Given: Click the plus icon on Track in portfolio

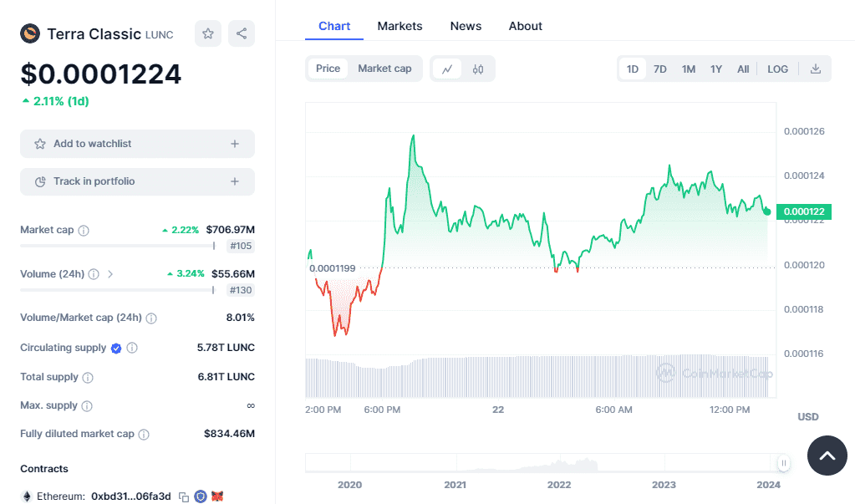Looking at the screenshot, I should [x=235, y=181].
